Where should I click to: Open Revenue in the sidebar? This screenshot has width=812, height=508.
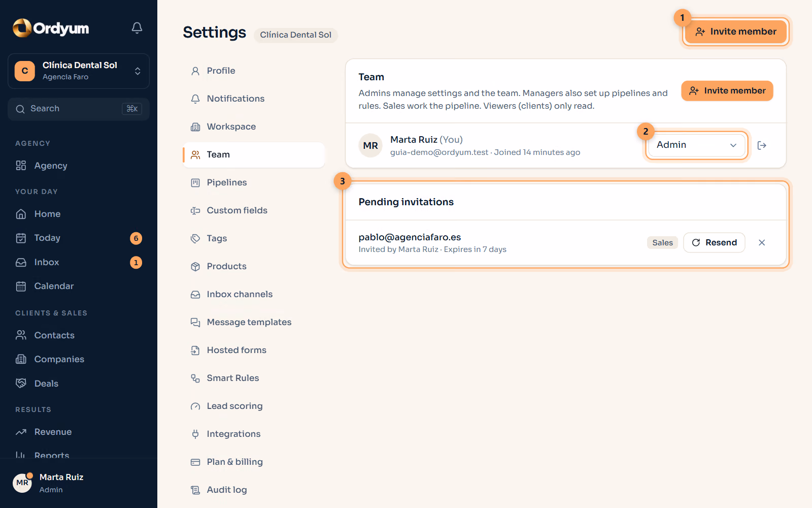79,432
